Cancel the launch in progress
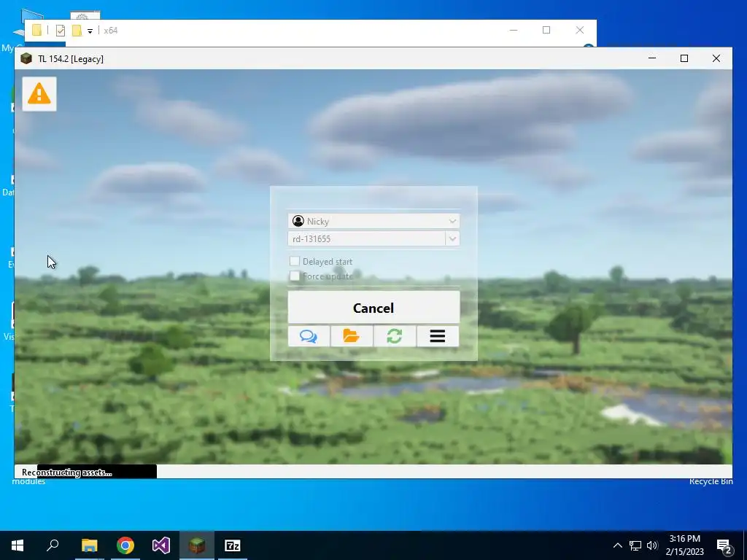747x560 pixels. tap(373, 308)
